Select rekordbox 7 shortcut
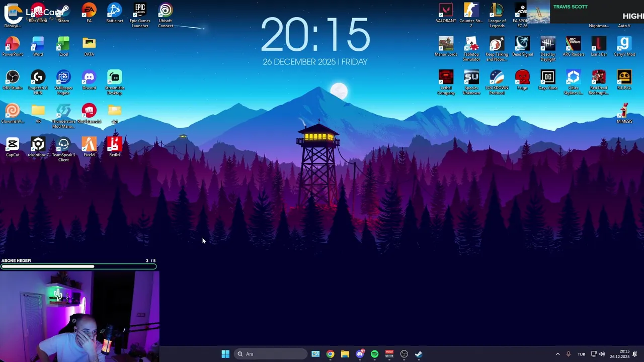The width and height of the screenshot is (644, 362). (38, 147)
